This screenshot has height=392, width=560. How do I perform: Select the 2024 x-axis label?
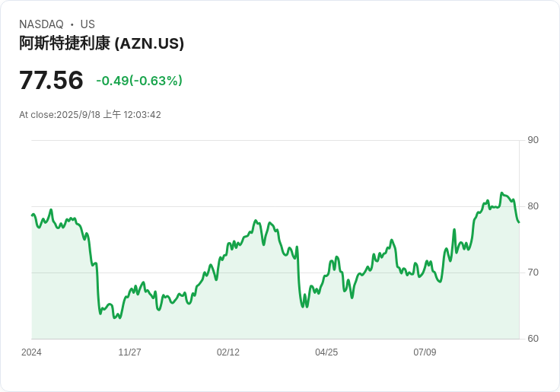31,352
